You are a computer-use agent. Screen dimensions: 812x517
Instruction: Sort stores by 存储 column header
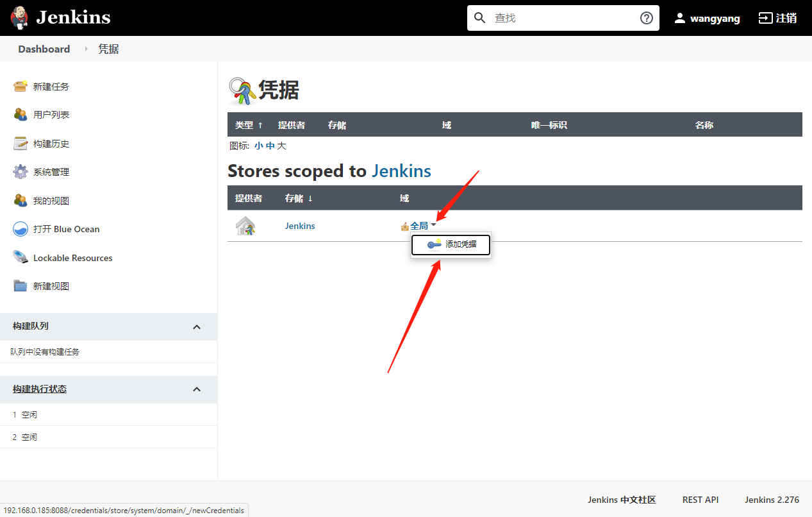pyautogui.click(x=299, y=198)
